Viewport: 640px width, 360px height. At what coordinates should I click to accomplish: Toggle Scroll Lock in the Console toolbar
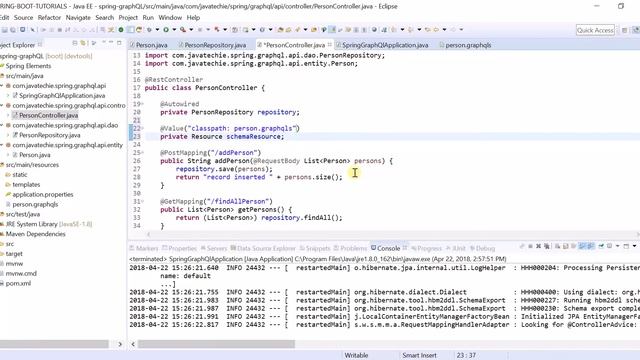pyautogui.click(x=565, y=246)
